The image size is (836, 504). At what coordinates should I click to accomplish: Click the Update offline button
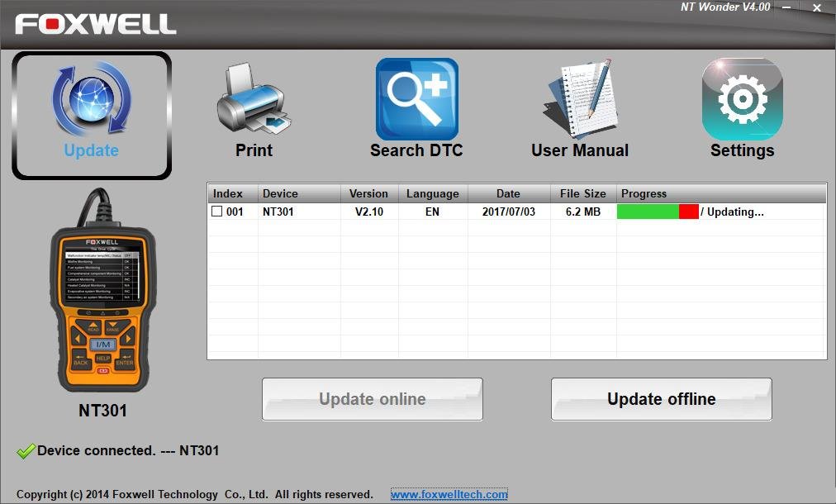[x=661, y=399]
